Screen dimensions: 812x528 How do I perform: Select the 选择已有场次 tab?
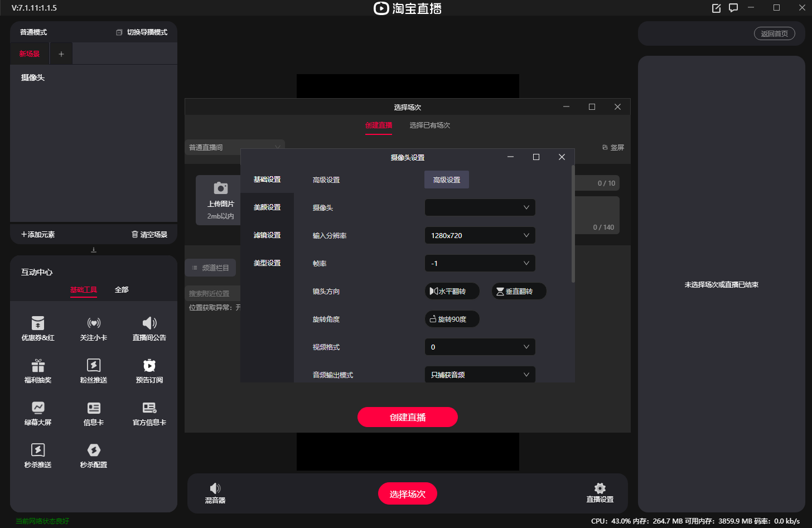[430, 125]
